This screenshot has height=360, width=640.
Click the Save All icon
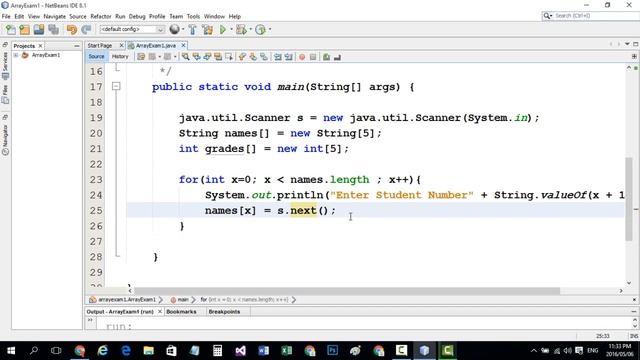pos(53,29)
